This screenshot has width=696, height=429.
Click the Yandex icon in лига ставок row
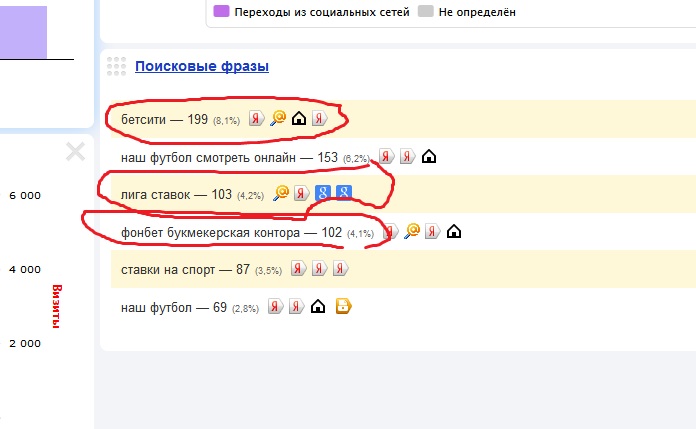301,193
